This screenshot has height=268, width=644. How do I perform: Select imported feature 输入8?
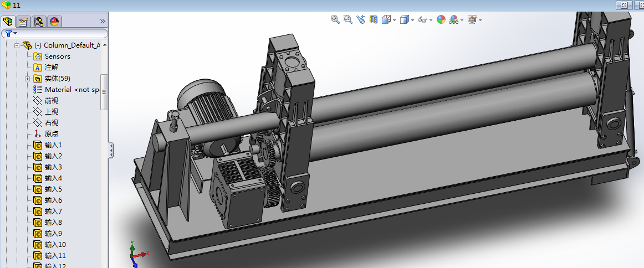[x=48, y=223]
